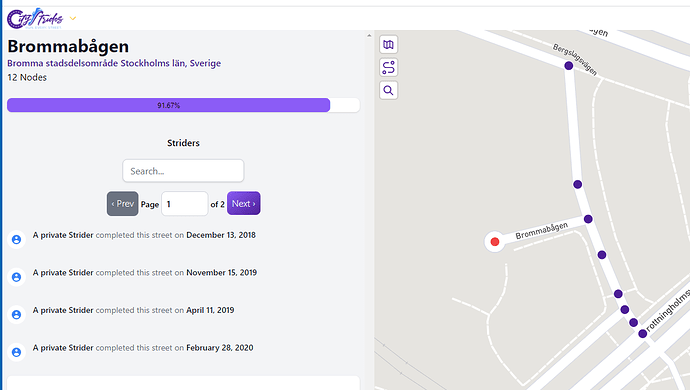Click the magnifier search icon on the map

(389, 90)
